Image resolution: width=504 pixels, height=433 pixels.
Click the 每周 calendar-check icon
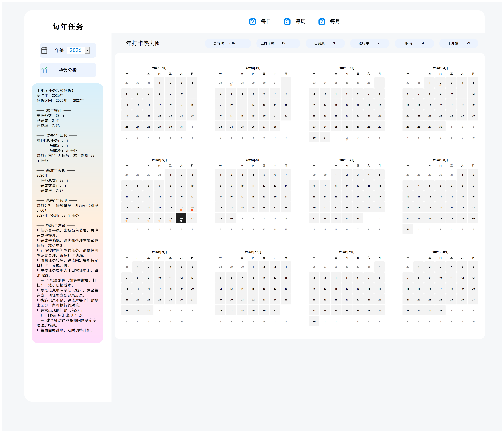287,21
